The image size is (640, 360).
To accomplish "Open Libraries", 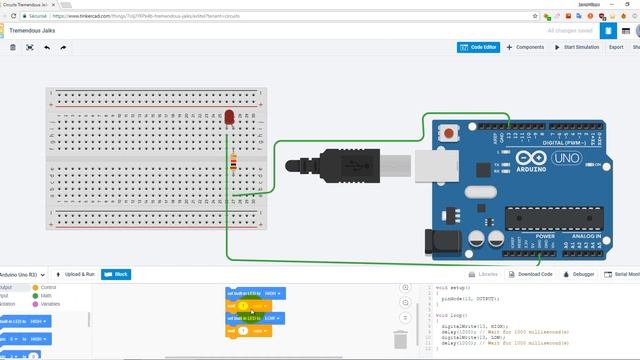I will pos(483,274).
